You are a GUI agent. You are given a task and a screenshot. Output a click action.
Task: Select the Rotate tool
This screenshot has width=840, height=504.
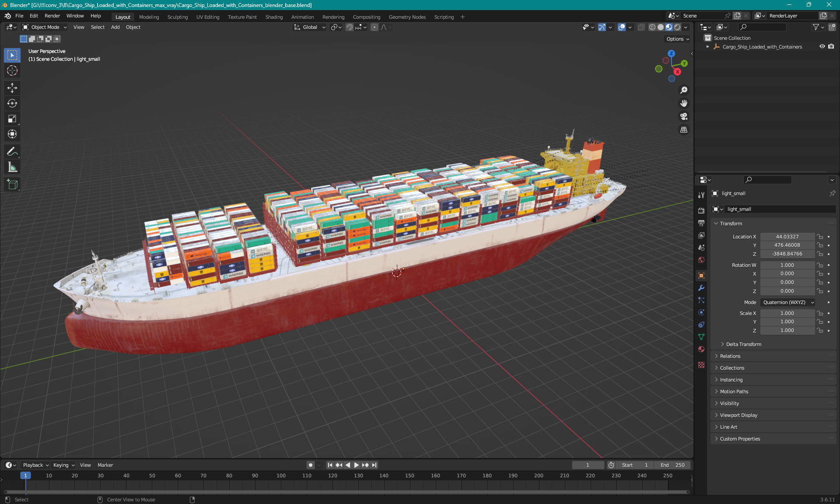pyautogui.click(x=12, y=103)
